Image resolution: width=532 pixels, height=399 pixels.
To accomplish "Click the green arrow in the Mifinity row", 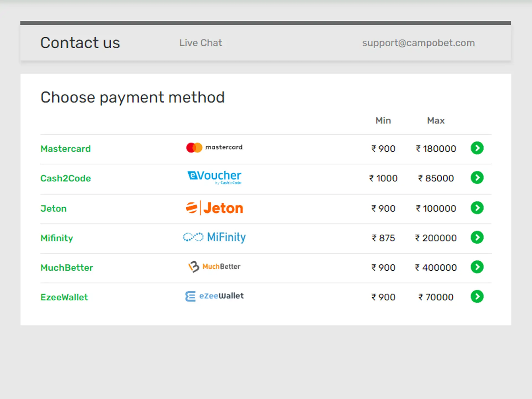I will [x=477, y=237].
